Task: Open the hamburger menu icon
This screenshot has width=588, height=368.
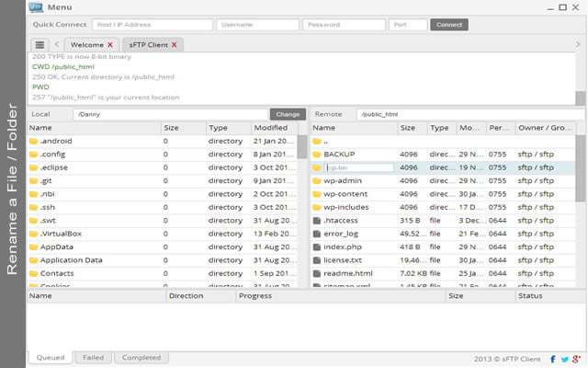Action: tap(40, 44)
